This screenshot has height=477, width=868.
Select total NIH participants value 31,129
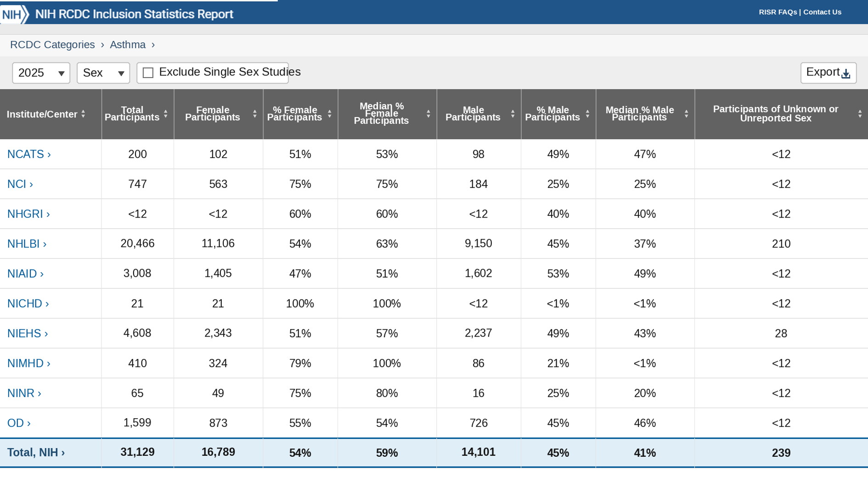137,452
